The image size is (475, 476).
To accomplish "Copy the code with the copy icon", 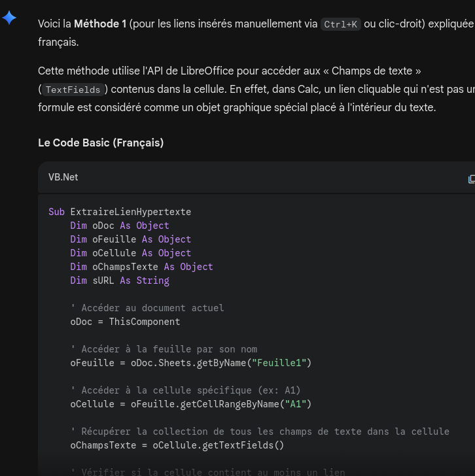I will pos(471,178).
